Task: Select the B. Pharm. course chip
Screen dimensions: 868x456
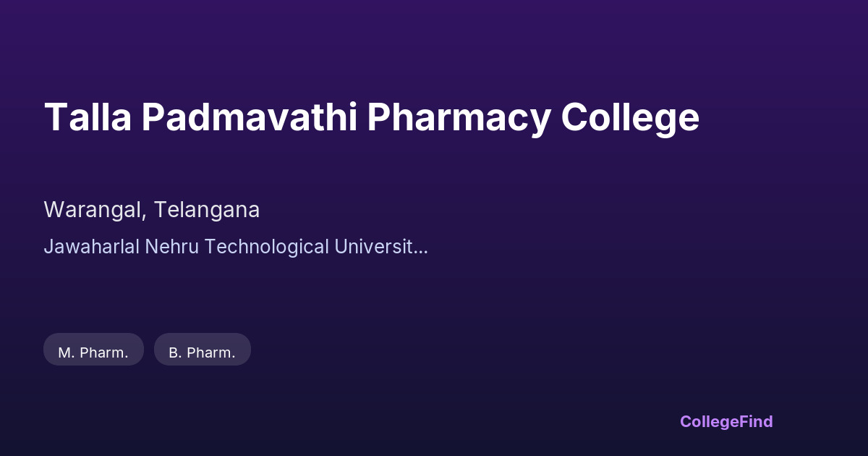Action: [202, 350]
